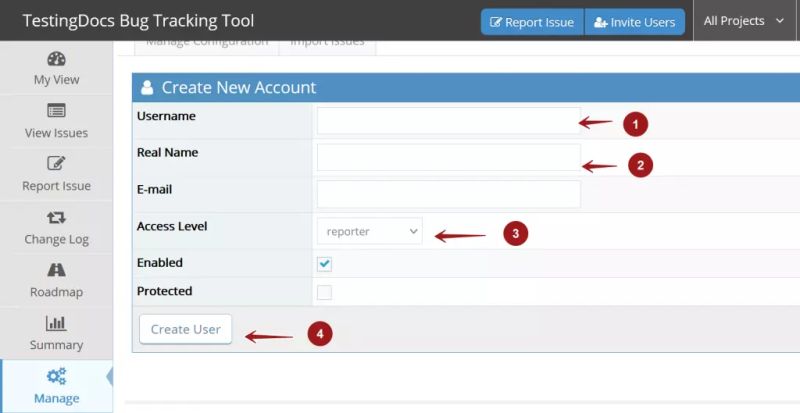The image size is (800, 413).
Task: Focus the Username input field
Action: pyautogui.click(x=448, y=121)
